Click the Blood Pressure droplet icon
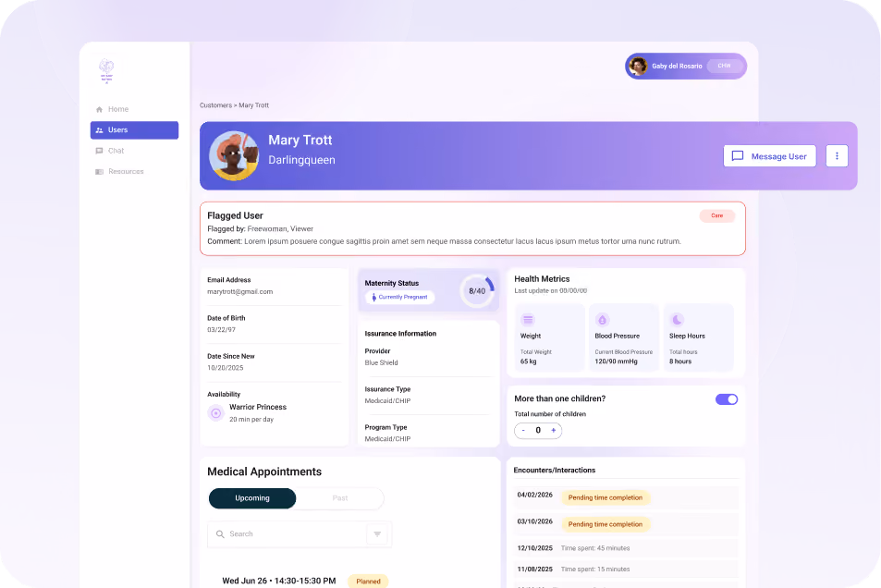 point(603,320)
